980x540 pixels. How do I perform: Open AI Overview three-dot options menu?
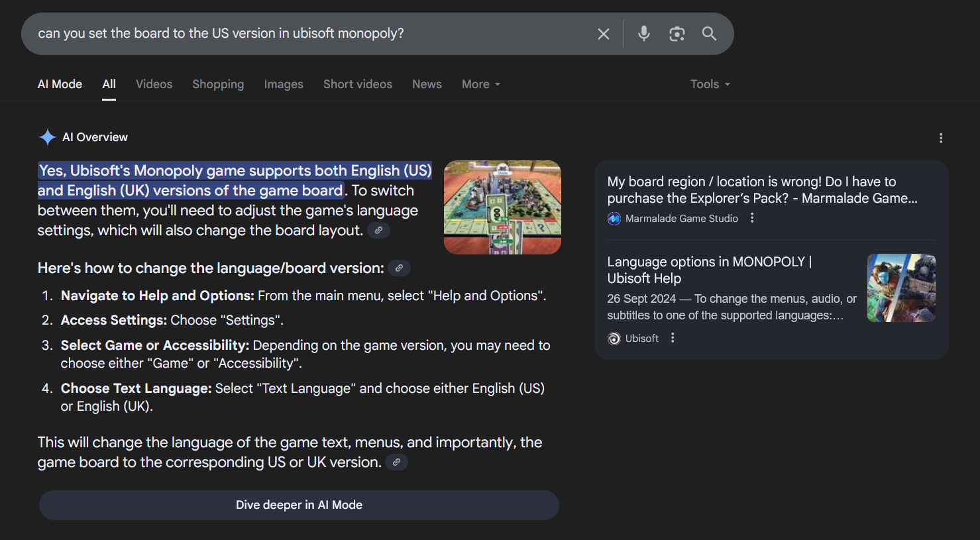940,138
